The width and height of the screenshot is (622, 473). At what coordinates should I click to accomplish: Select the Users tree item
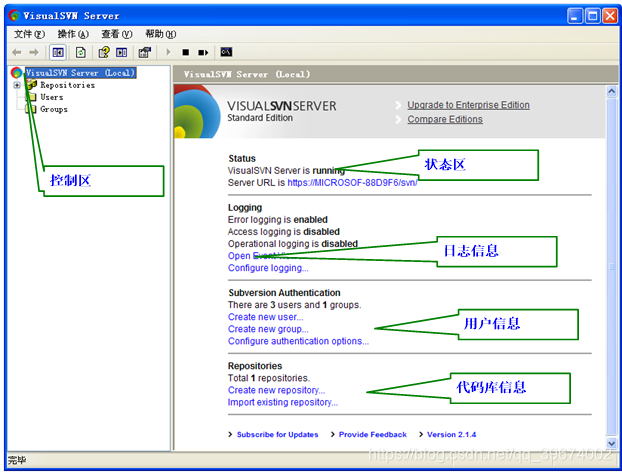pos(52,97)
